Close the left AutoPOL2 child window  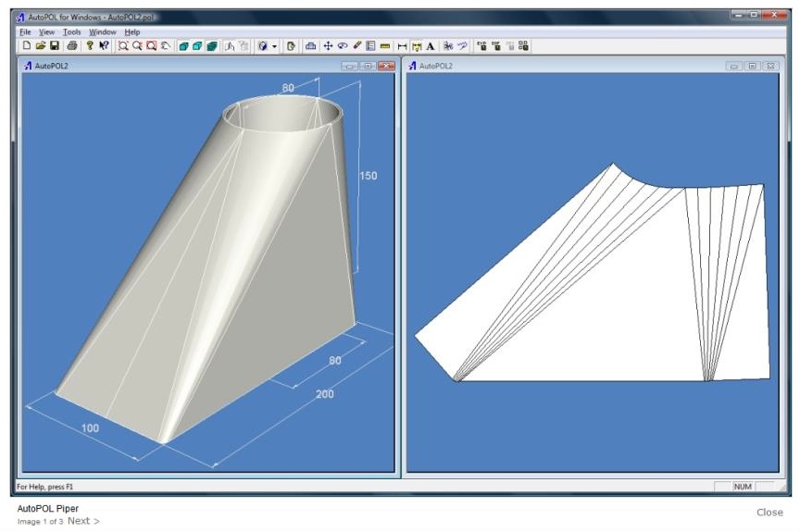pyautogui.click(x=386, y=66)
